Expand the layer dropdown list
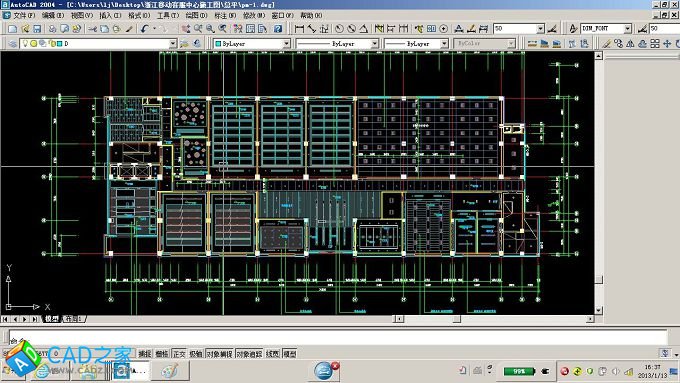The width and height of the screenshot is (680, 383). pyautogui.click(x=173, y=44)
